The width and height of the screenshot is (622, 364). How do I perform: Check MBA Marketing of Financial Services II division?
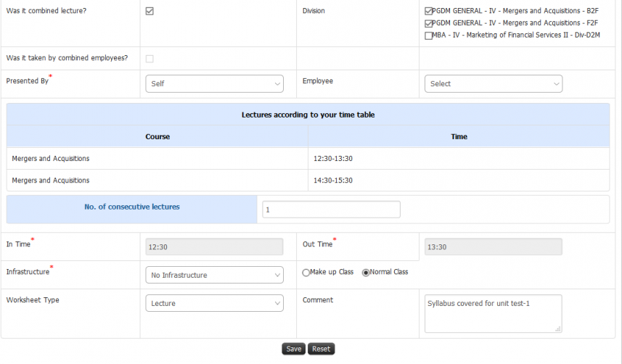coord(428,36)
